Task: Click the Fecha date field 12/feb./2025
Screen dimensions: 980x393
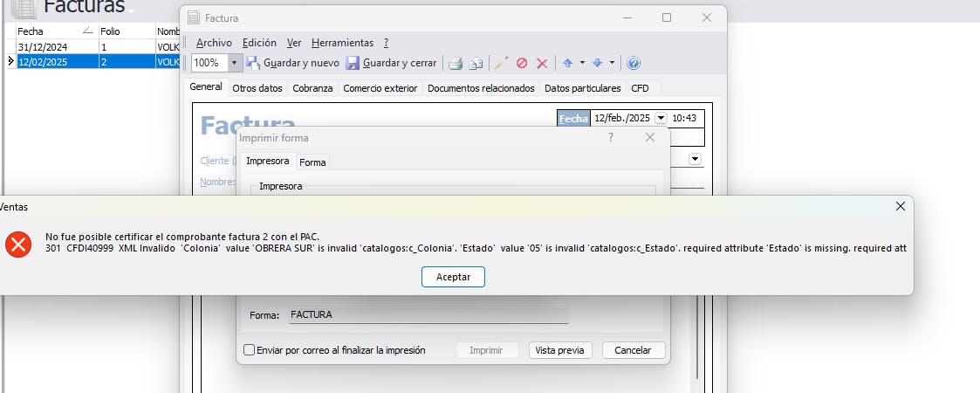Action: point(622,118)
